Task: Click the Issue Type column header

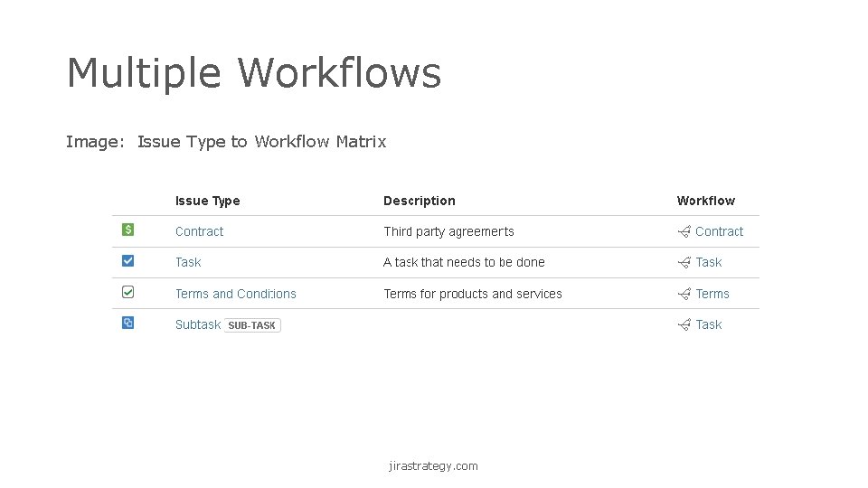Action: (207, 201)
